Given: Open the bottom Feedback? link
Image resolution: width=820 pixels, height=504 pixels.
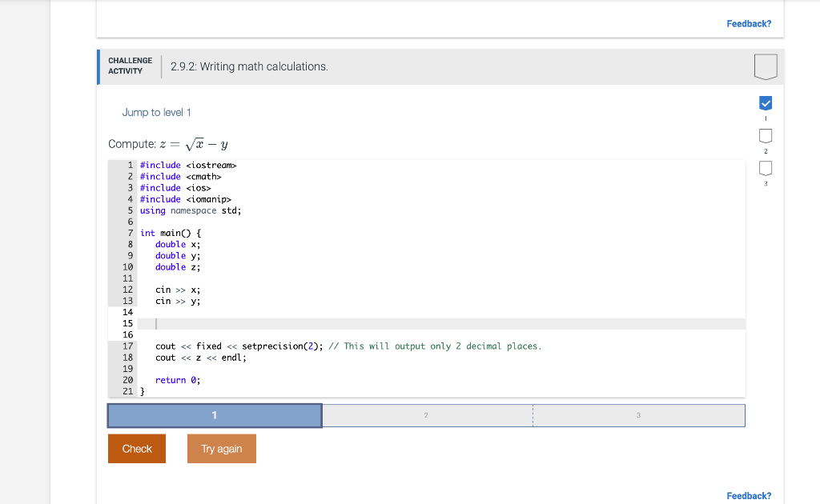Looking at the screenshot, I should pyautogui.click(x=749, y=496).
